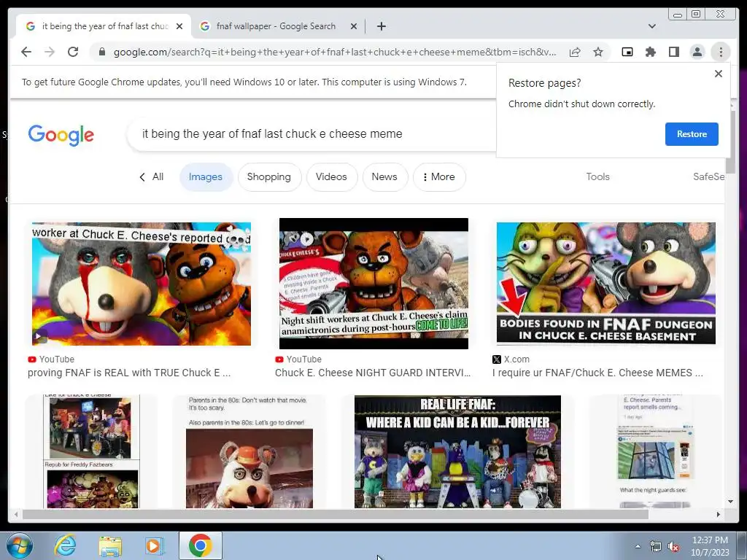
Task: Close the first fnaf chuck e cheese tab
Action: point(179,26)
